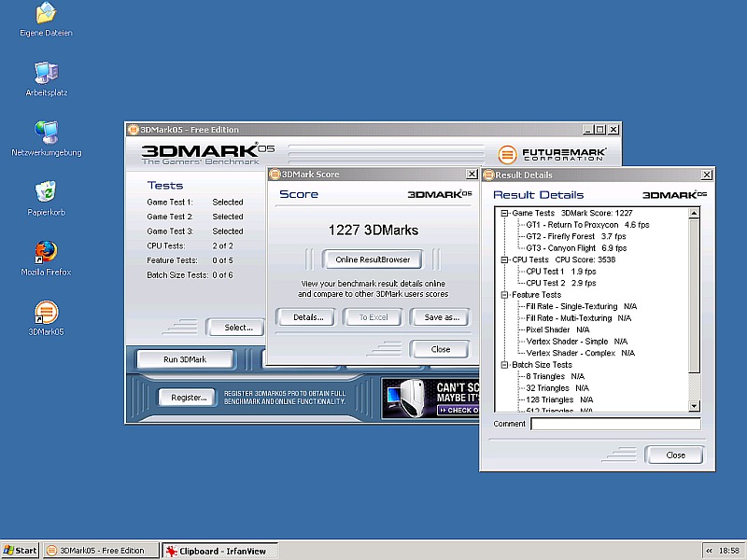Select GT3 - Canyon Flight row

pos(576,248)
